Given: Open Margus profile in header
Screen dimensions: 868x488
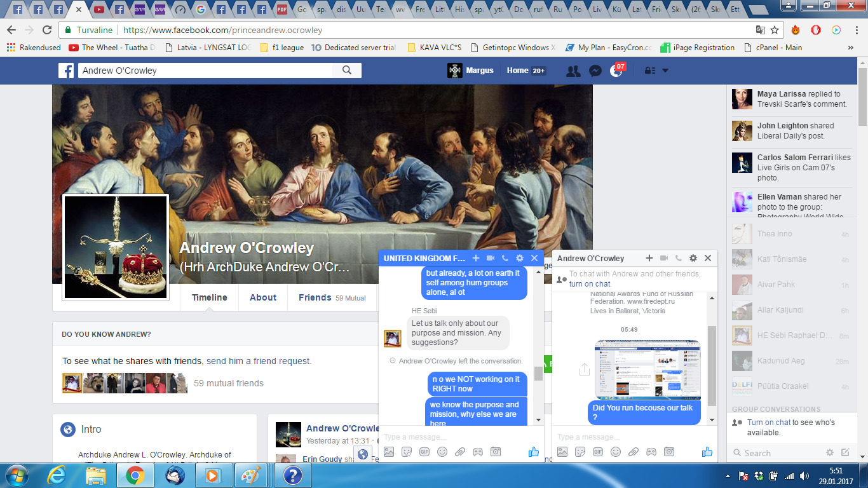Looking at the screenshot, I should (x=471, y=71).
